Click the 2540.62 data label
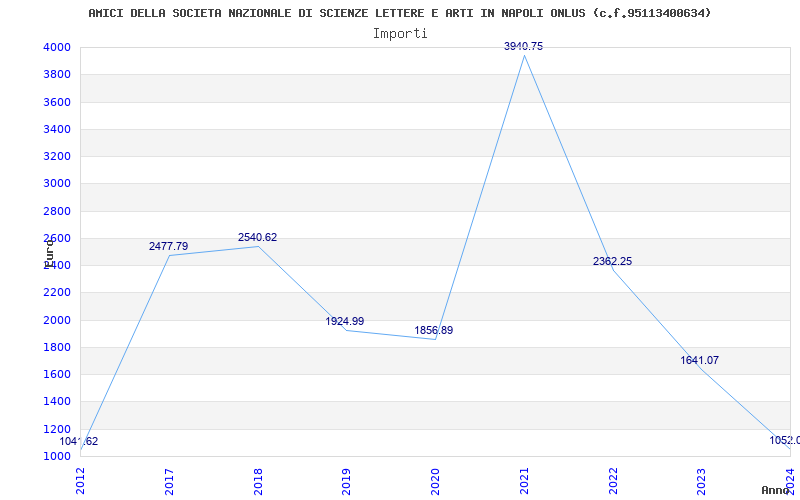Screen dimensions: 800x500 [257, 237]
